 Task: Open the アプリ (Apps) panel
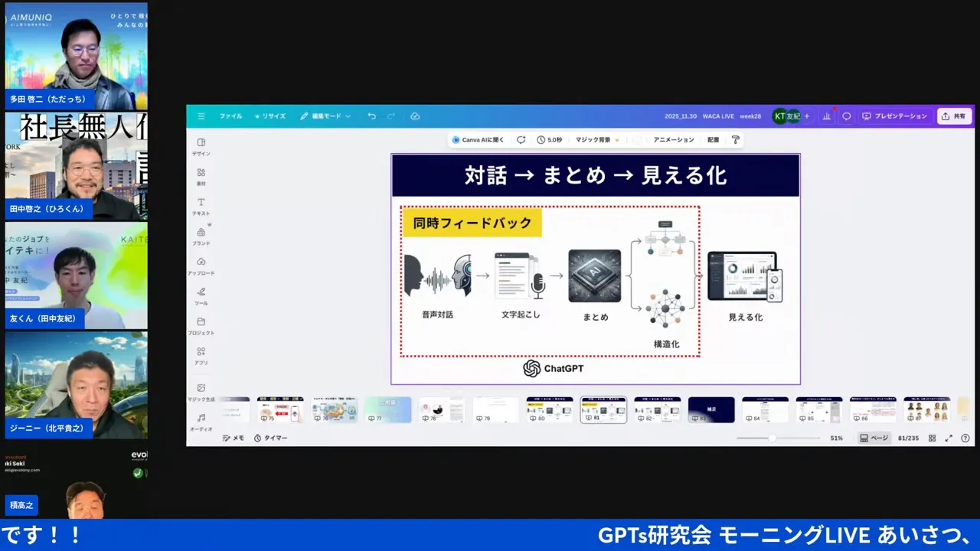point(201,357)
